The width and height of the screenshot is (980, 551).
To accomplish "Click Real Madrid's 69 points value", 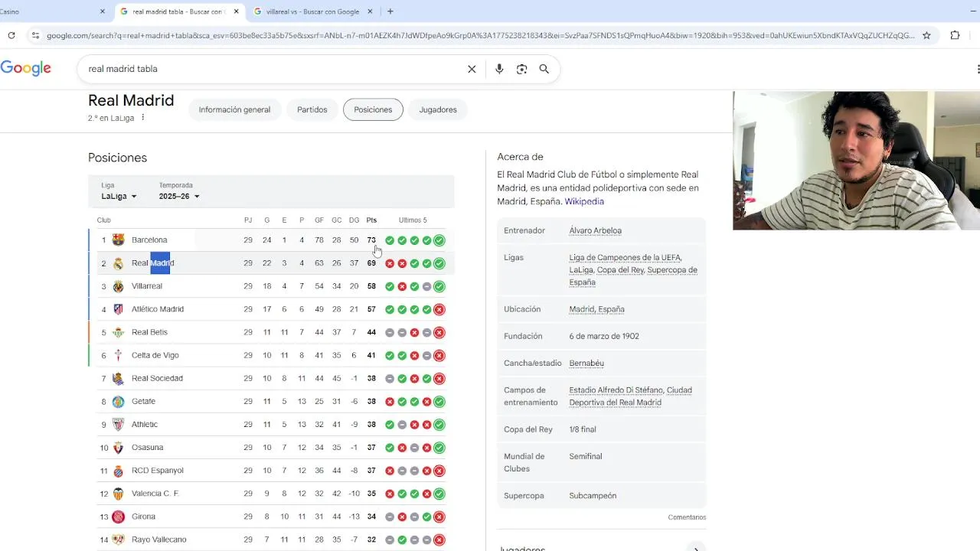I will [x=371, y=263].
